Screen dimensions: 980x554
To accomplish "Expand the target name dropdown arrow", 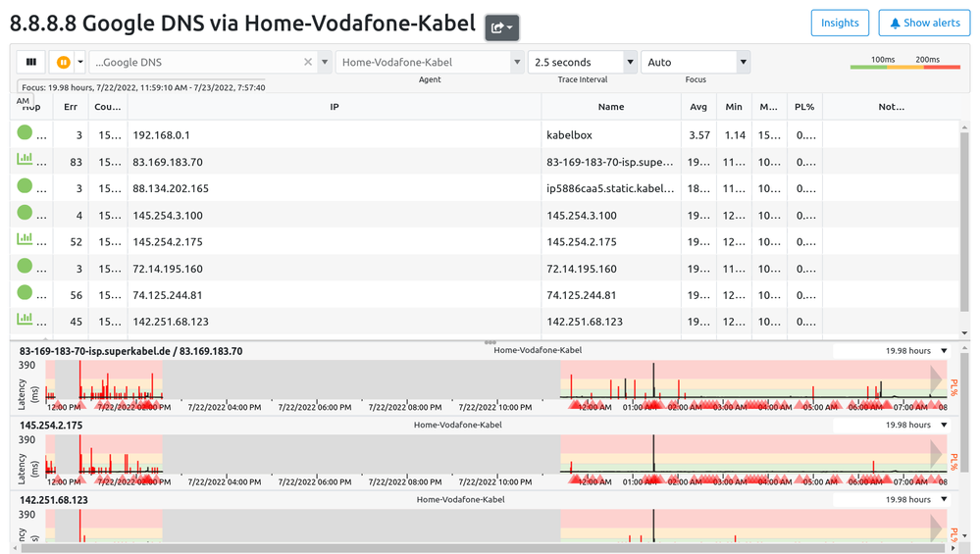I will 325,62.
